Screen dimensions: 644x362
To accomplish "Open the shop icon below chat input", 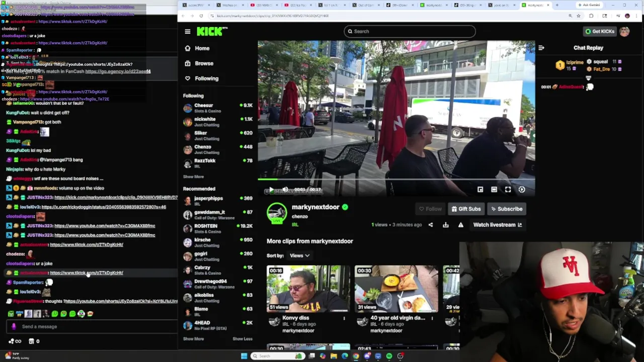I will pos(31,341).
